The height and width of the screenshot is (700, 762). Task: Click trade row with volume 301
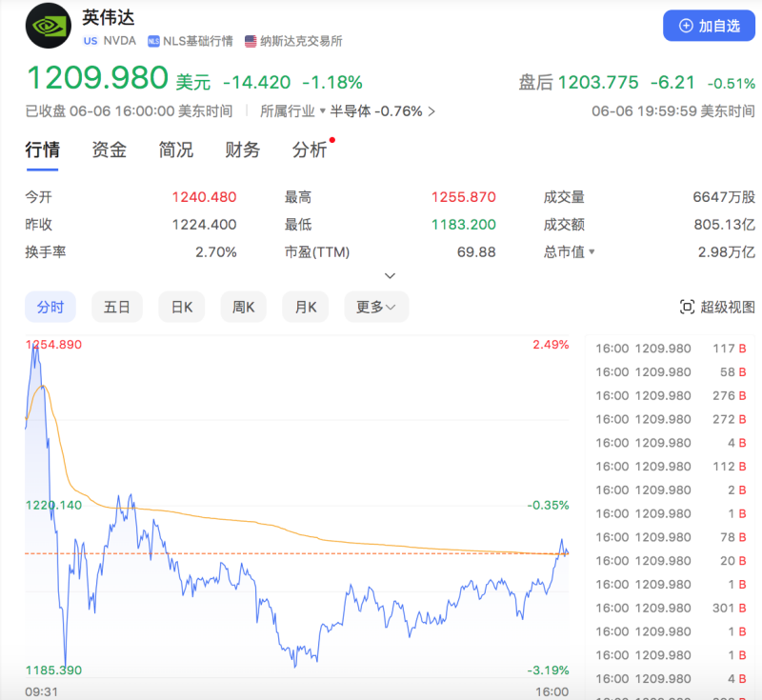pyautogui.click(x=671, y=608)
